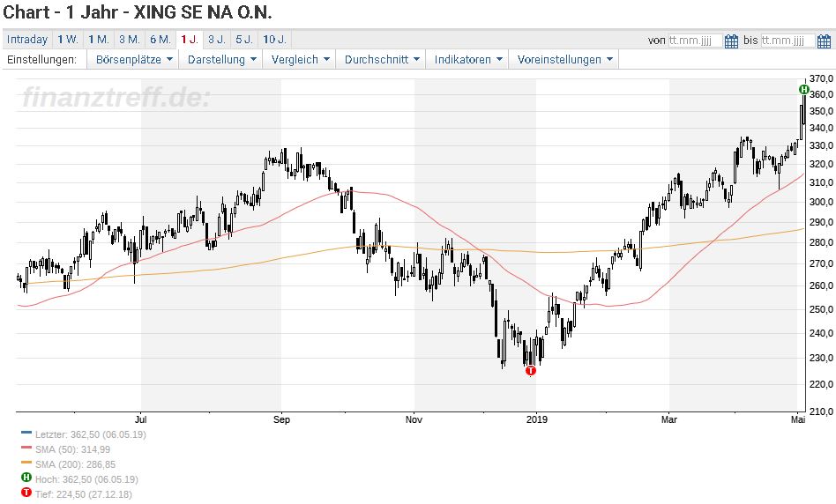Click the chart title 'Chart - 1 Jahr - XING SE'
Image resolution: width=836 pixels, height=504 pixels.
[x=138, y=11]
